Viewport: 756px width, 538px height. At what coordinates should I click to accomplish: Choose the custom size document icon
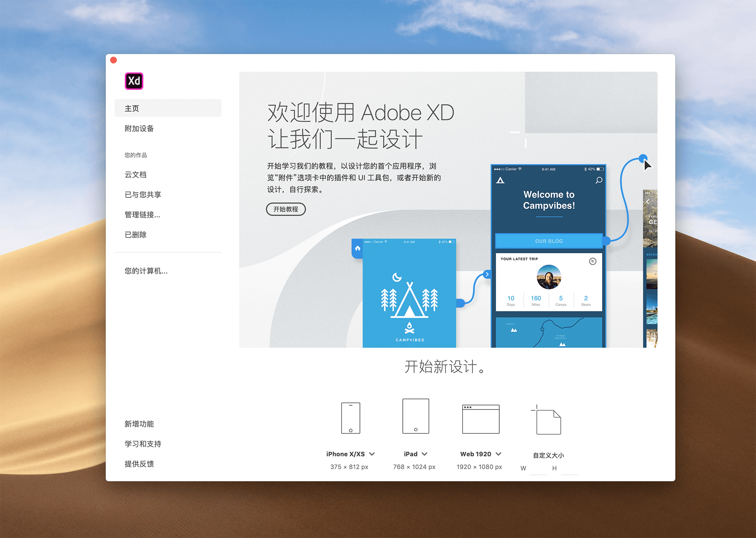point(546,420)
